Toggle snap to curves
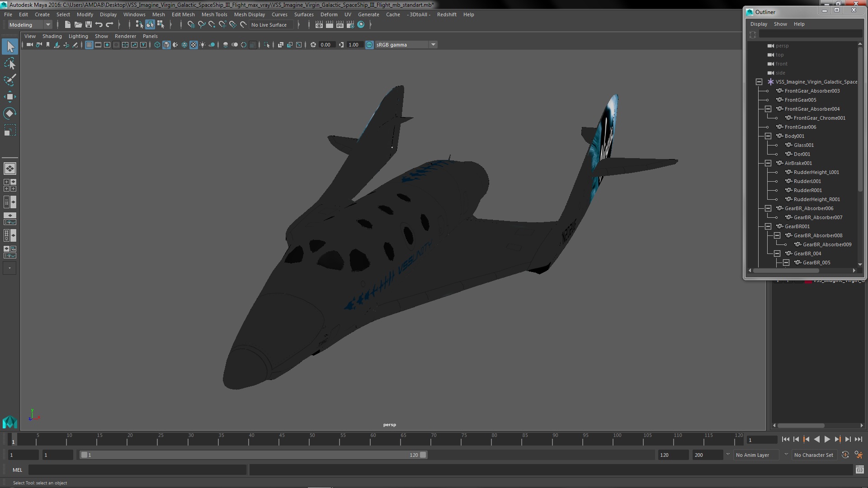 tap(202, 25)
